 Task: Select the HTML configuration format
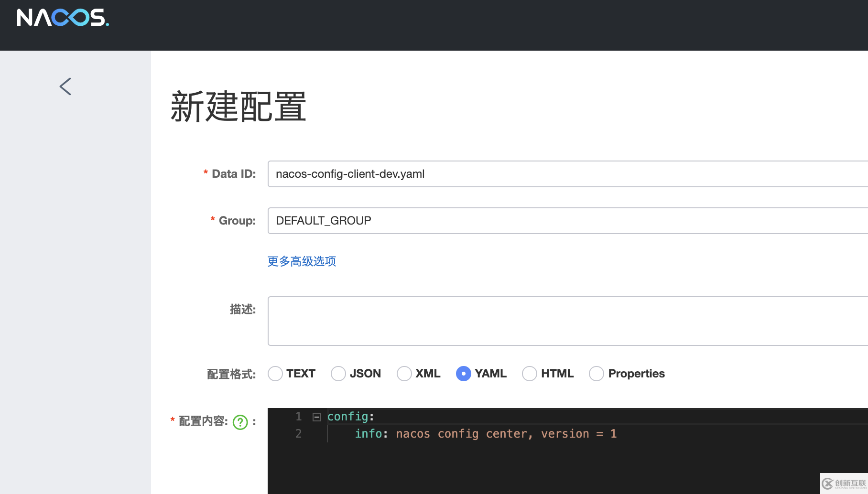[x=530, y=373]
